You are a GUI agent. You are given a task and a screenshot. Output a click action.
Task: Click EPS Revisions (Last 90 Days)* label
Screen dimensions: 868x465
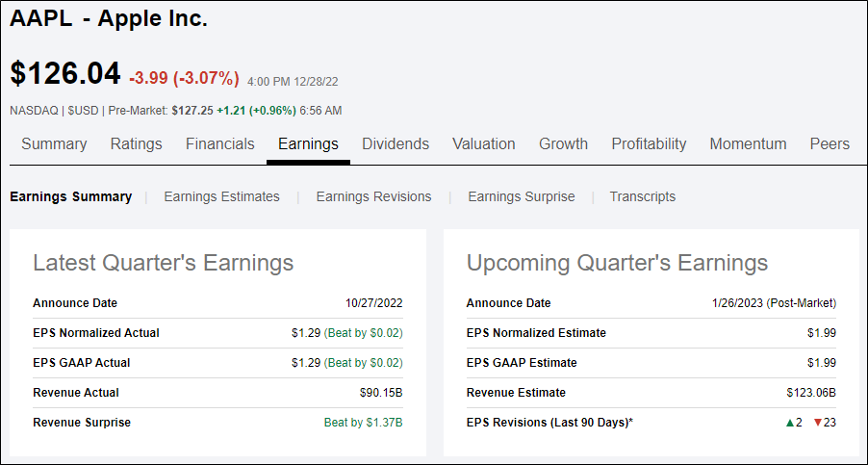pyautogui.click(x=549, y=423)
